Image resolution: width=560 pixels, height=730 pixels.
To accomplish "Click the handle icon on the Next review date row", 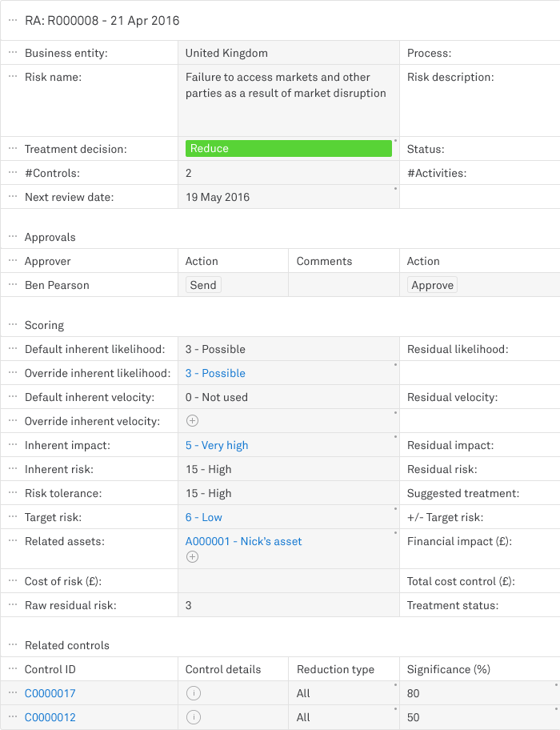I will point(11,197).
